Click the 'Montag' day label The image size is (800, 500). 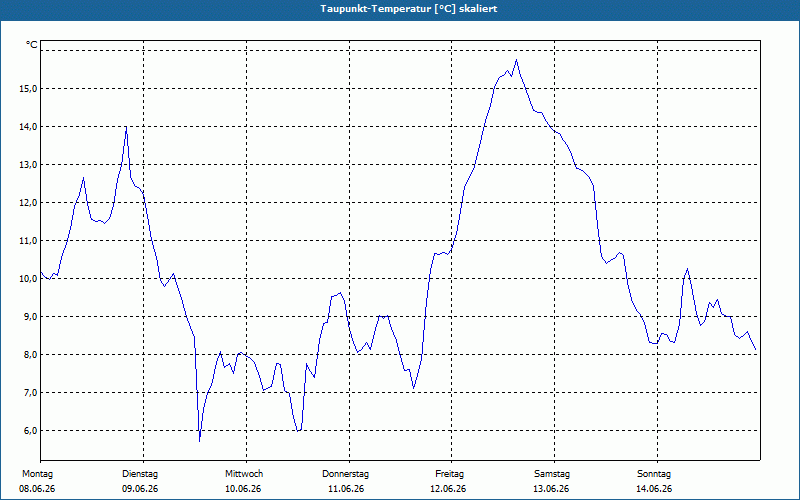(37, 474)
